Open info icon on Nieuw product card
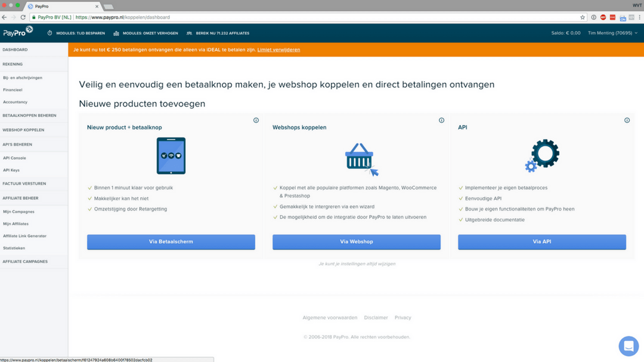This screenshot has height=362, width=644. tap(256, 120)
